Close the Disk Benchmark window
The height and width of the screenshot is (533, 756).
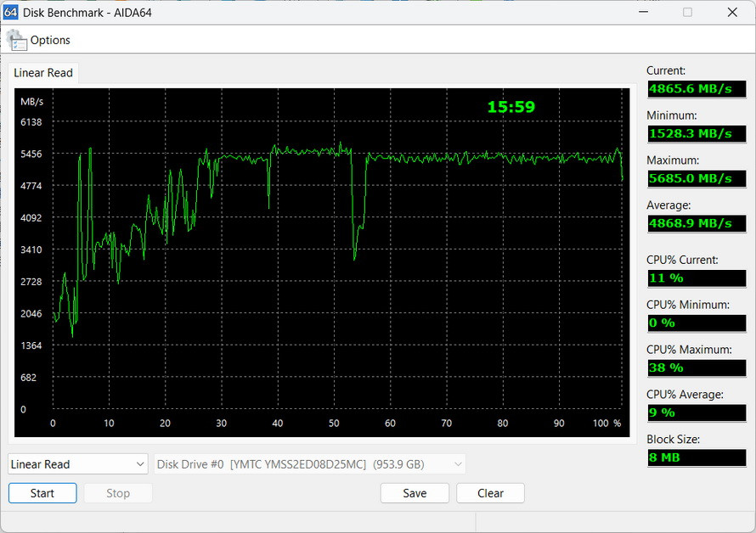[x=732, y=12]
